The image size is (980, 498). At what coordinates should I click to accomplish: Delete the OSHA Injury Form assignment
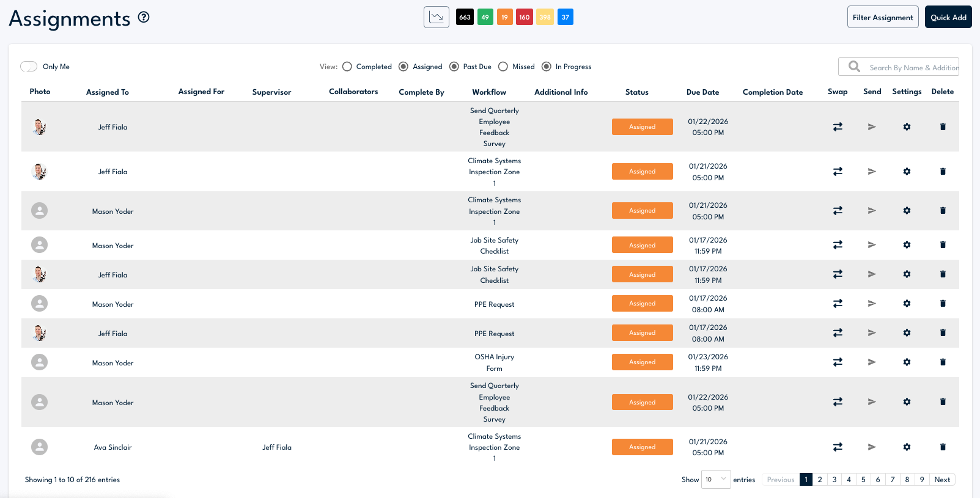tap(943, 362)
